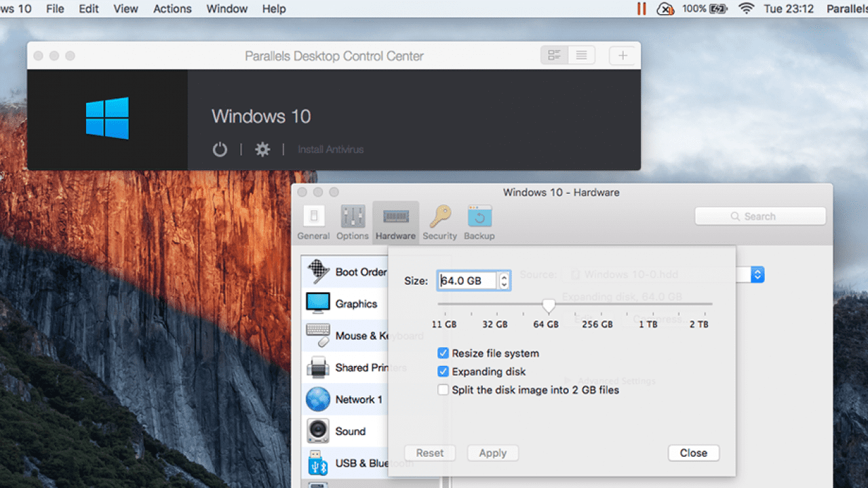Click the Install Antivirus link
This screenshot has height=488, width=868.
(x=330, y=150)
